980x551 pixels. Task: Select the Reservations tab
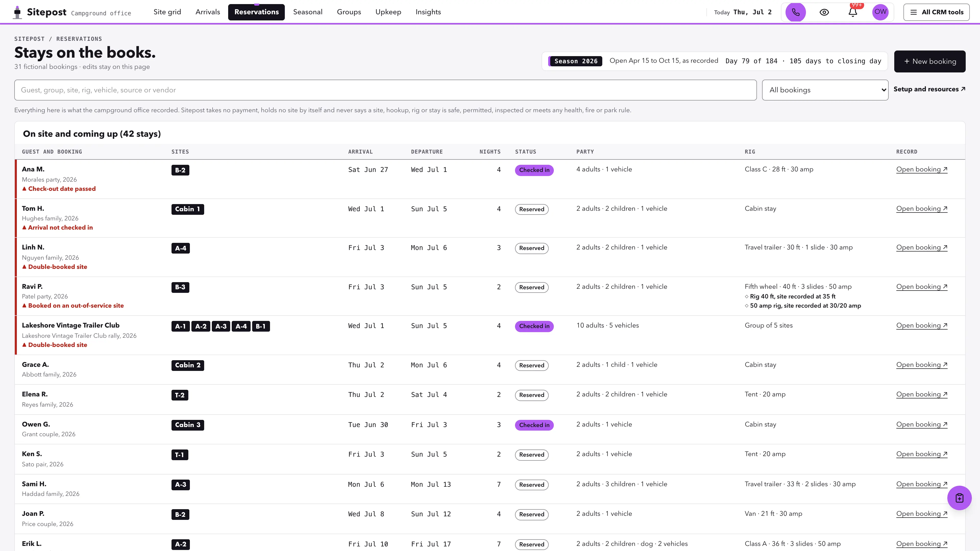tap(256, 12)
